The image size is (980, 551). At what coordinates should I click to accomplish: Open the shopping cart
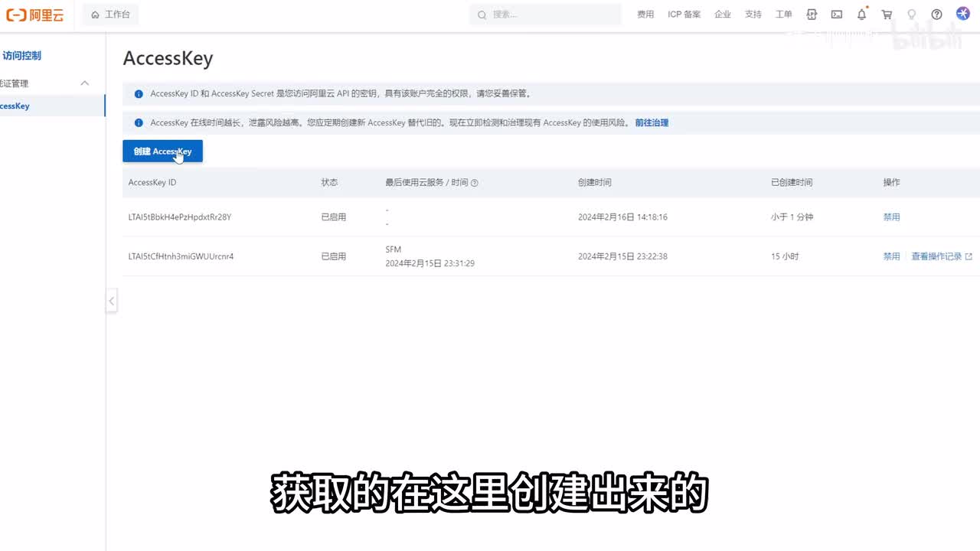(x=887, y=15)
